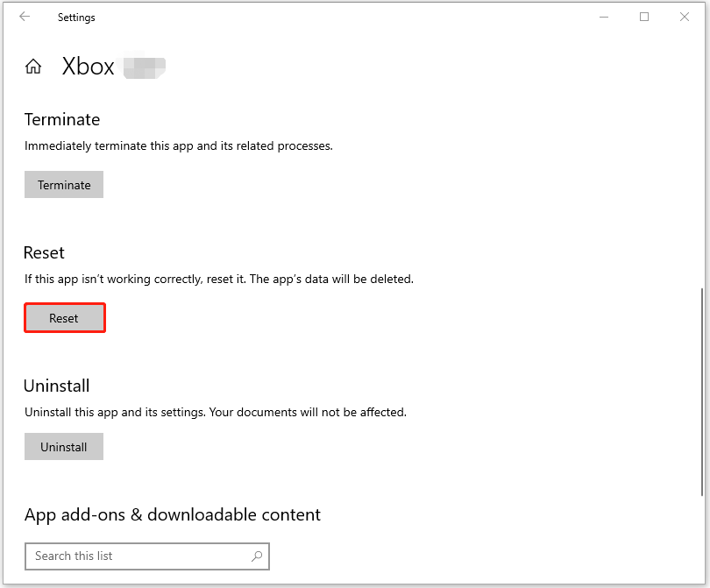710x588 pixels.
Task: Navigate back using the back arrow
Action: 24,17
